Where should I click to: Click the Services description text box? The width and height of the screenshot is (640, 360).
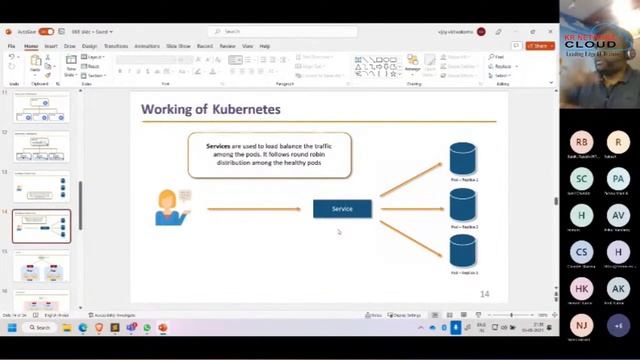269,155
